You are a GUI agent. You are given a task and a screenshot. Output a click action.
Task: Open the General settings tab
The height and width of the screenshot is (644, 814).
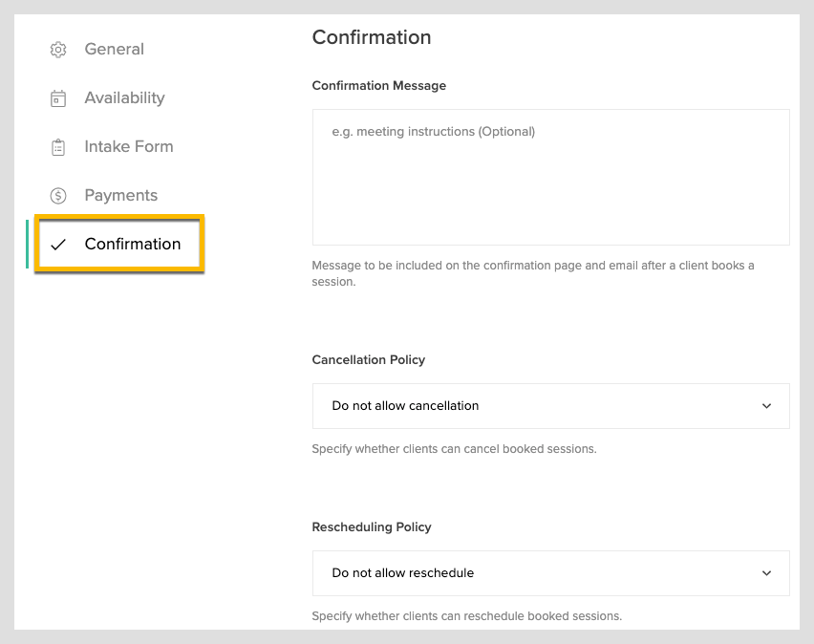[x=115, y=49]
